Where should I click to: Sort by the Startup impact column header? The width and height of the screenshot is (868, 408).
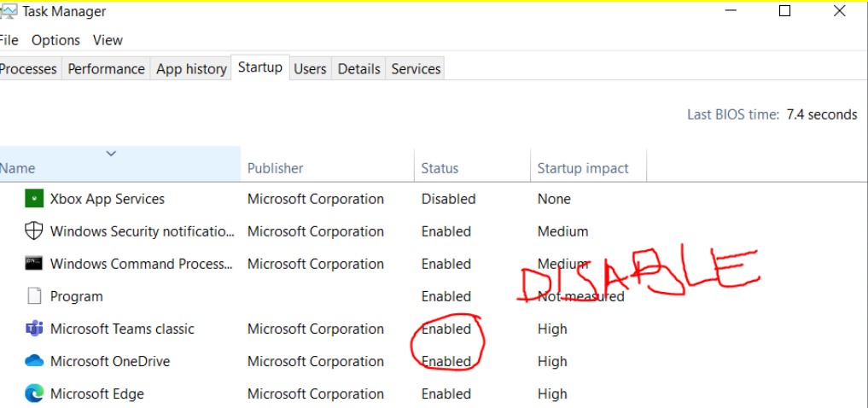(583, 168)
